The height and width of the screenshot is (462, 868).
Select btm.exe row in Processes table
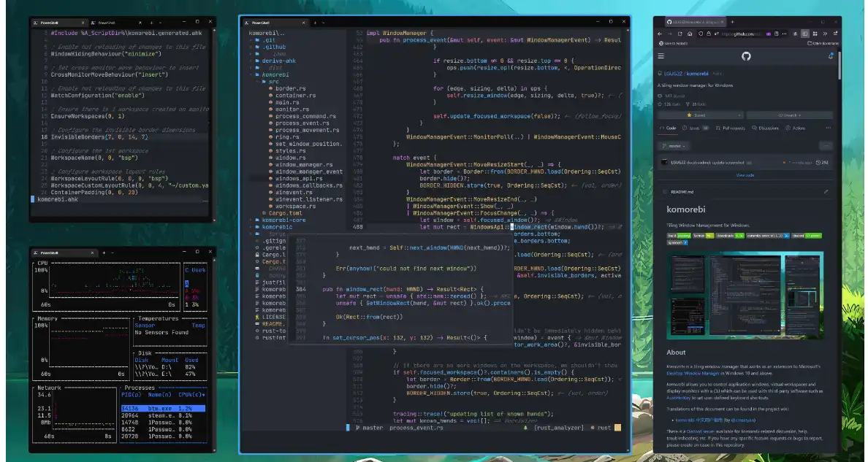(163, 408)
